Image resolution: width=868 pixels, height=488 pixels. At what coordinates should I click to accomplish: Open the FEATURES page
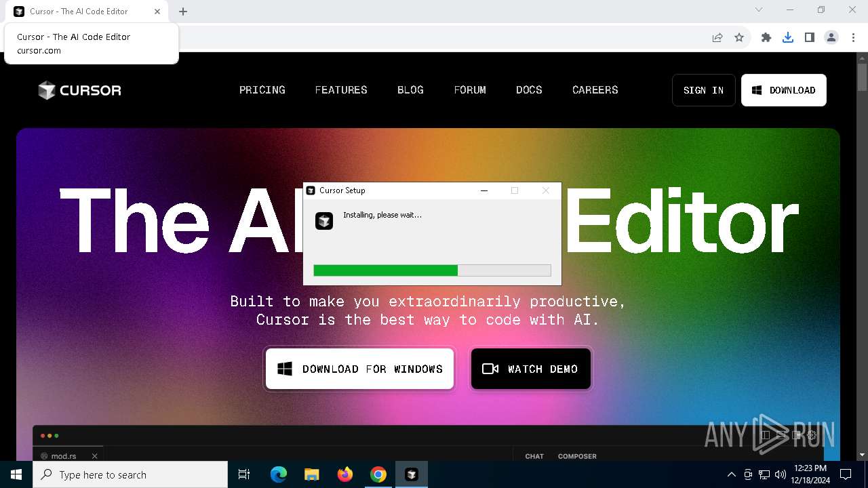341,90
